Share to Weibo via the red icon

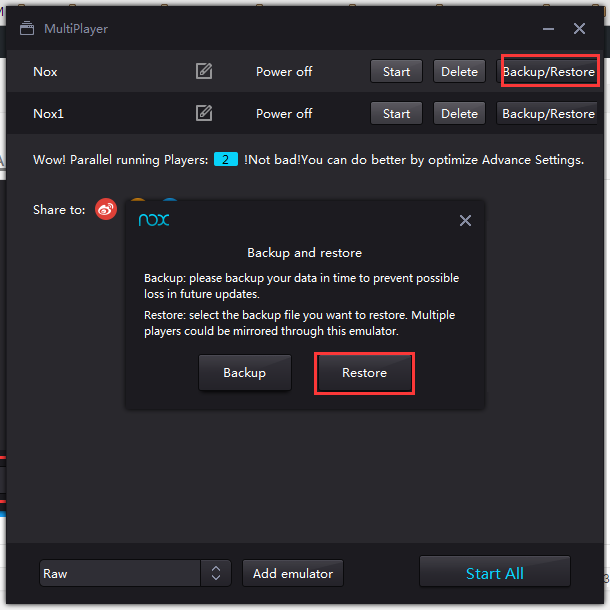pos(106,209)
